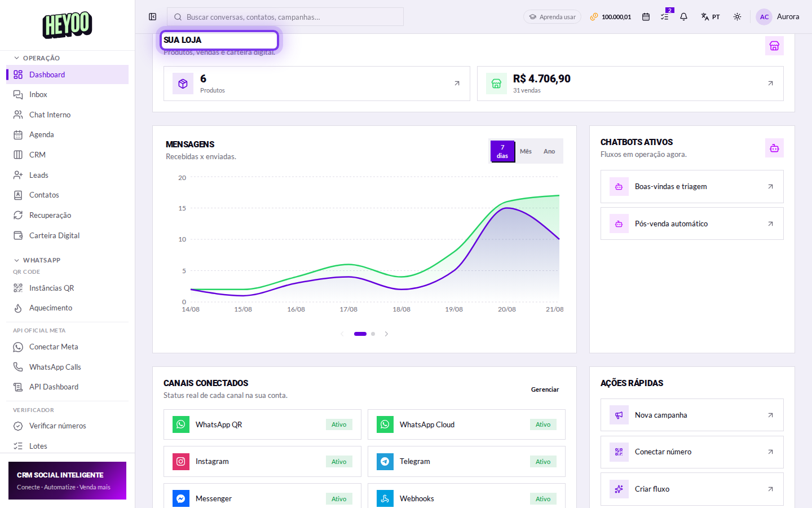Click Ativo badge on Telegram

543,462
